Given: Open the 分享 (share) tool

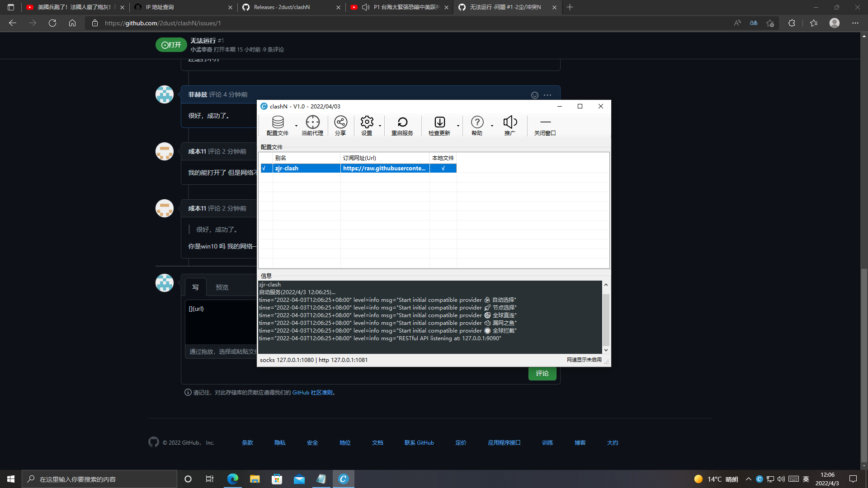Looking at the screenshot, I should tap(340, 126).
